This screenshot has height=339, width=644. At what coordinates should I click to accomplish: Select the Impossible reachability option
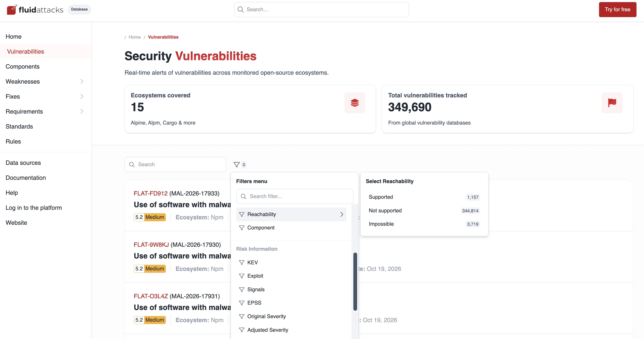424,224
